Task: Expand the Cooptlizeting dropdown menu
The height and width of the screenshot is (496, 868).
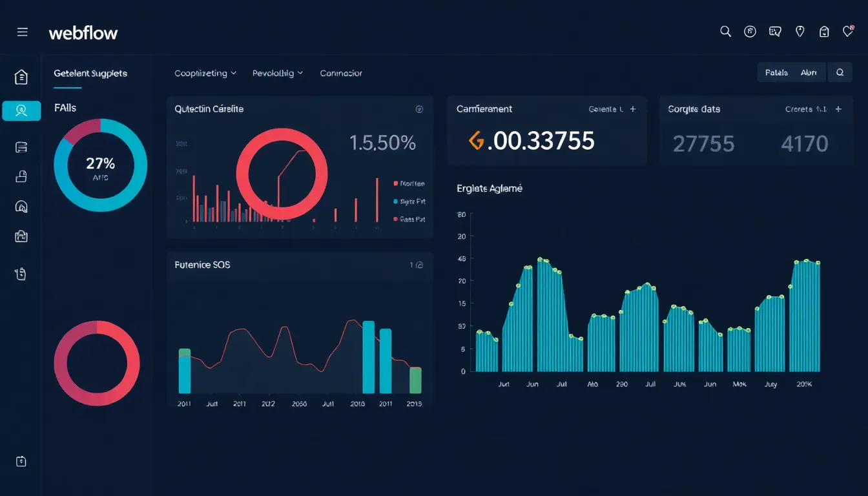Action: 205,73
